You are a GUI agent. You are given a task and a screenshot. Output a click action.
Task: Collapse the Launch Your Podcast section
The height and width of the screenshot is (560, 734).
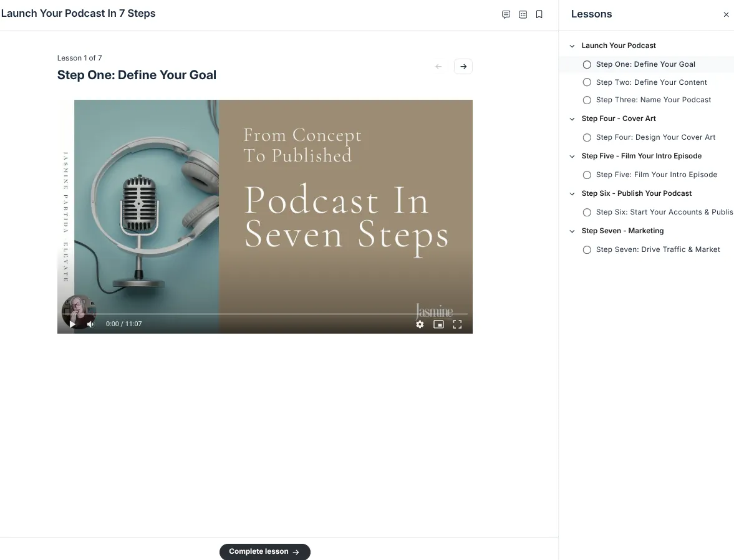(572, 46)
